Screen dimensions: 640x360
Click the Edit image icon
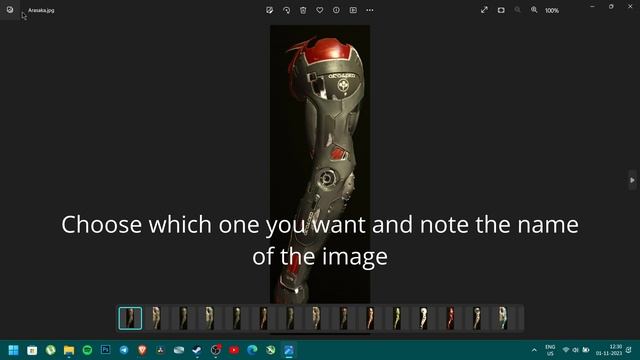[269, 10]
